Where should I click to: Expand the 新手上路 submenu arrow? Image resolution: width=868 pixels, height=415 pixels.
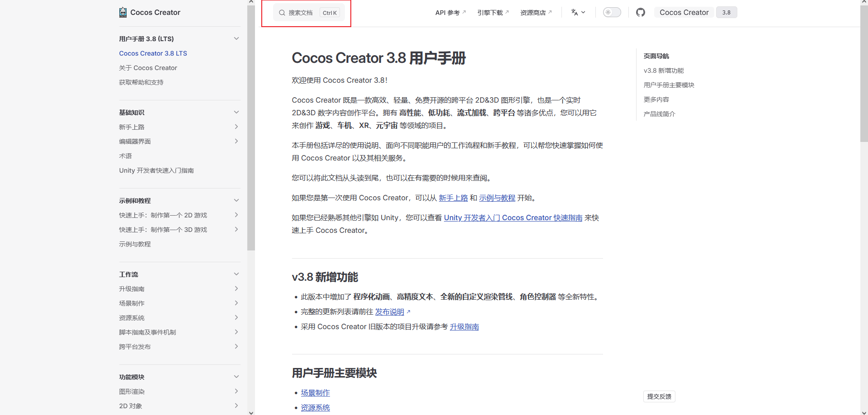click(x=236, y=127)
